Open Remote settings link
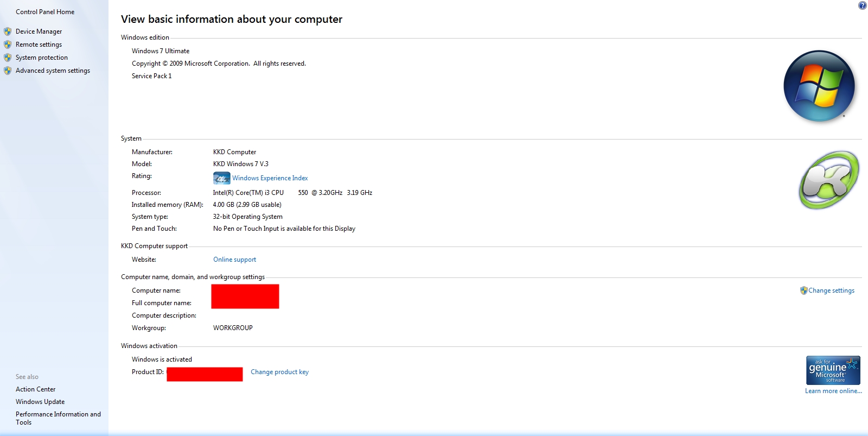 pos(39,45)
